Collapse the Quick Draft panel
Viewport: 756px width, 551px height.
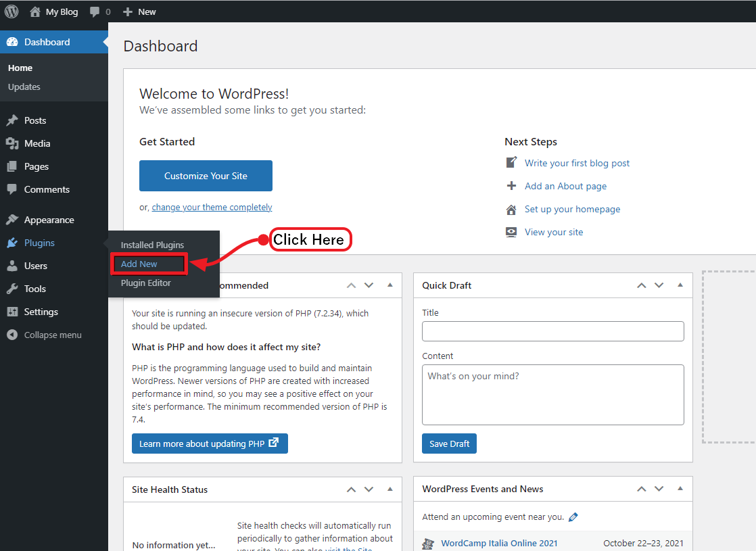680,285
